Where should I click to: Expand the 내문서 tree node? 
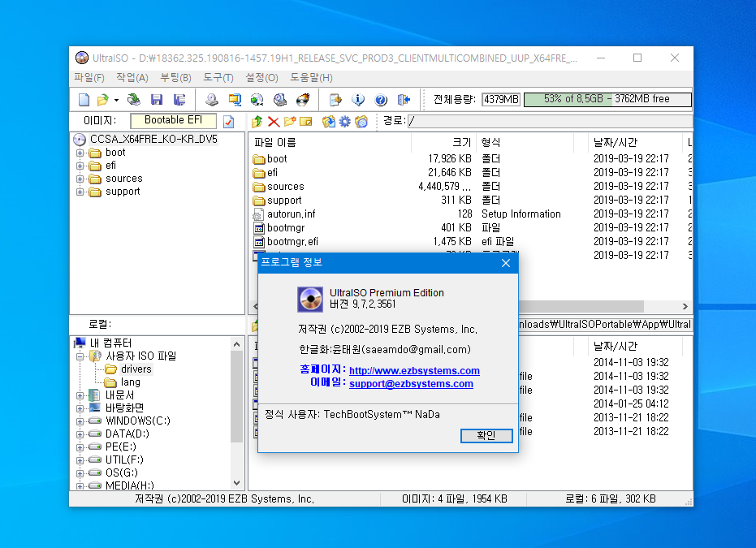(x=80, y=395)
